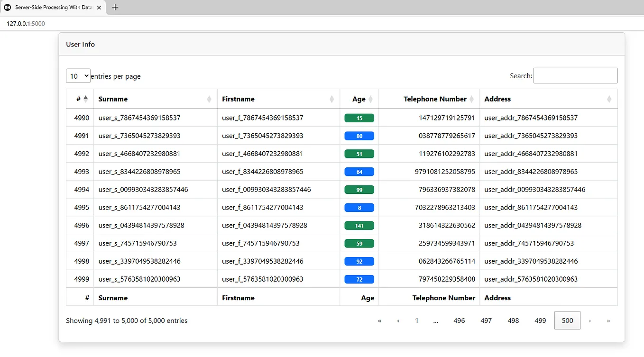Screen dimensions: 644x357
Task: Click the green age badge 59
Action: (359, 243)
